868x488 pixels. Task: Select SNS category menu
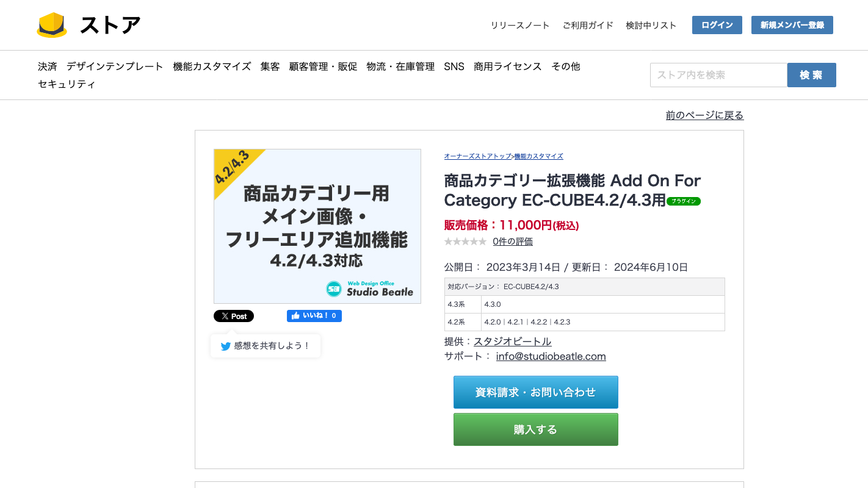click(454, 66)
